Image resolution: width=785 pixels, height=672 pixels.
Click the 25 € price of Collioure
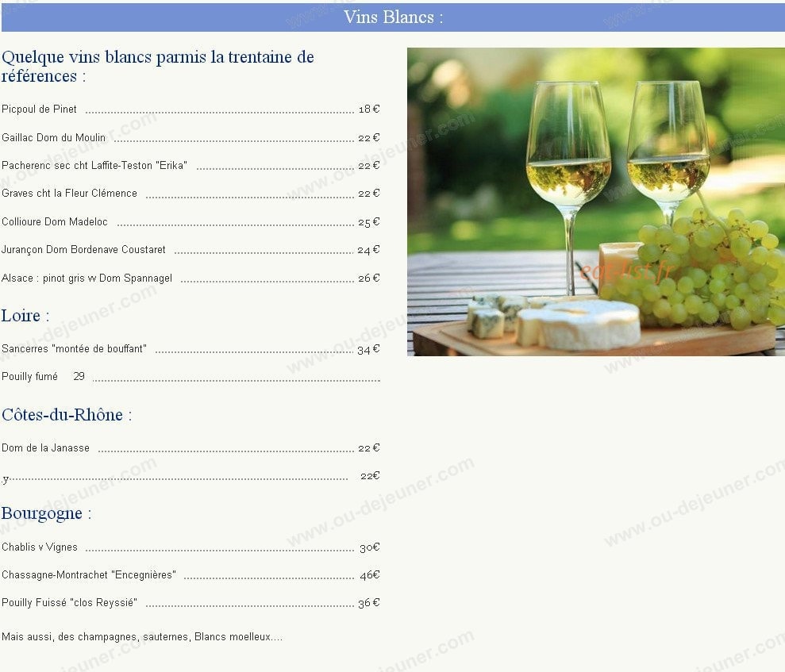click(x=369, y=221)
